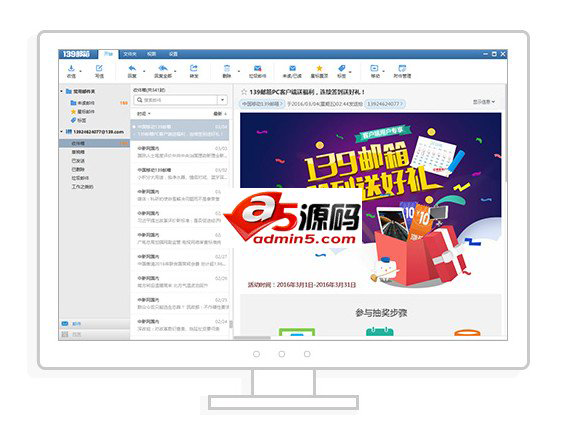This screenshot has height=436, width=584.
Task: Open the email dated 03/02 in list
Action: (x=180, y=174)
